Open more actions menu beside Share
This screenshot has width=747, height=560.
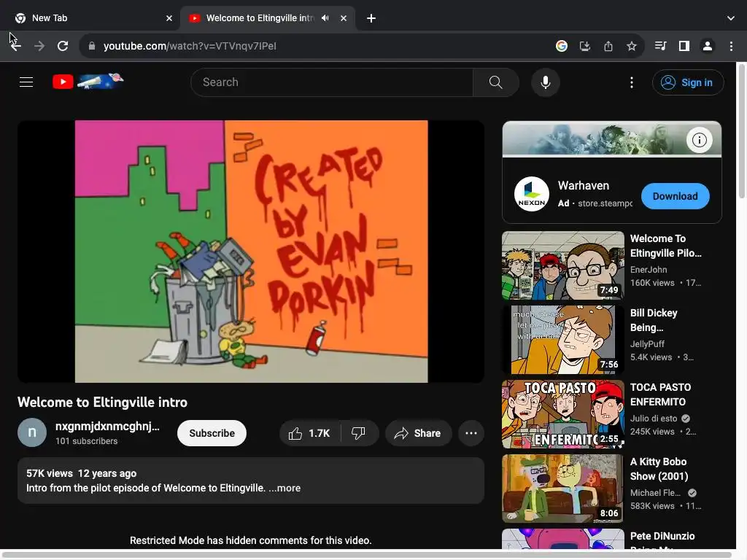[x=471, y=433]
